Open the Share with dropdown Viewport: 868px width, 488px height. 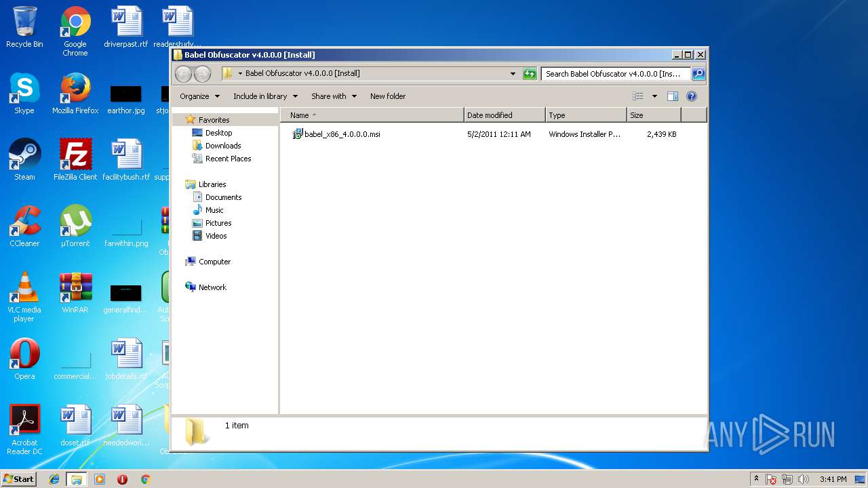point(334,96)
